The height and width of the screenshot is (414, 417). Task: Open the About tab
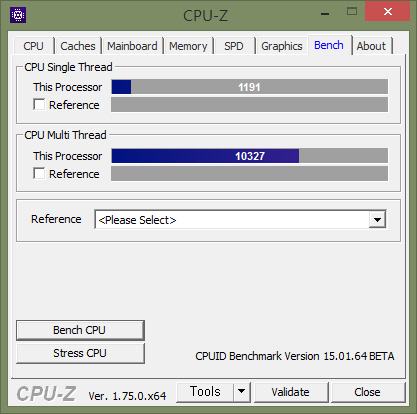click(371, 46)
